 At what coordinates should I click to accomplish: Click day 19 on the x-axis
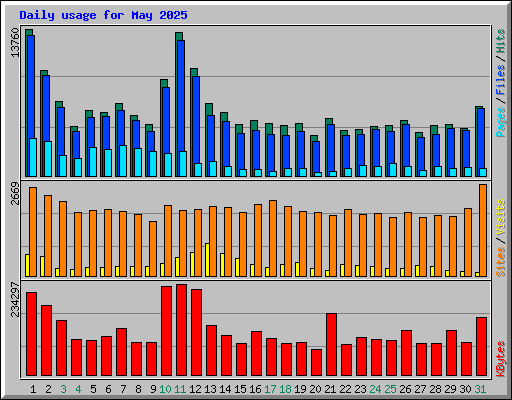click(x=300, y=389)
